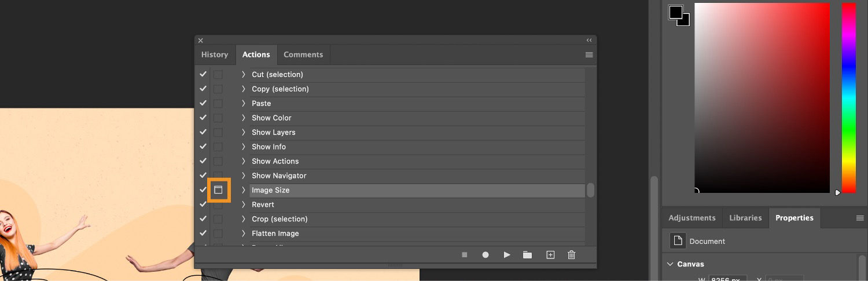Screen dimensions: 868x281
Task: Delete the selected action with trash icon
Action: (571, 254)
